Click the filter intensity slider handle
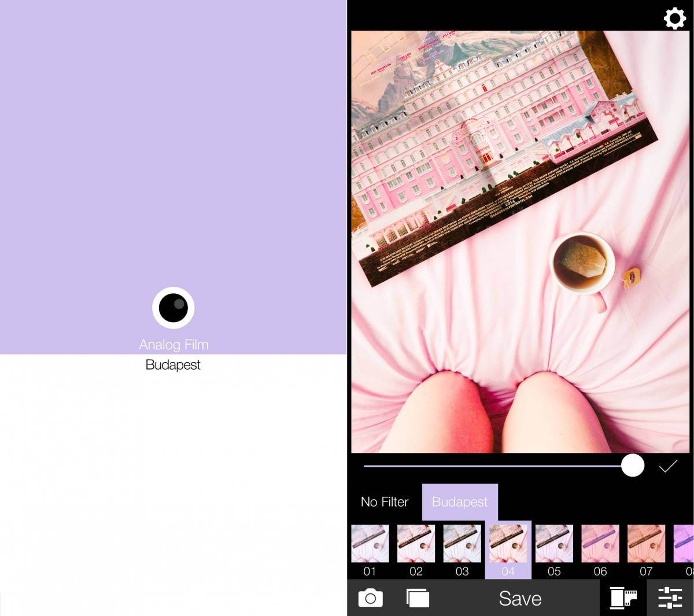The height and width of the screenshot is (616, 694). click(632, 465)
